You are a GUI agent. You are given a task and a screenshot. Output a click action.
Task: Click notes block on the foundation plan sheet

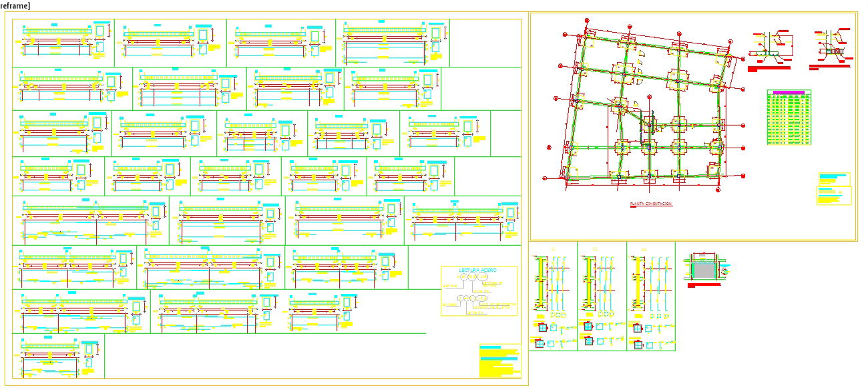pyautogui.click(x=834, y=188)
